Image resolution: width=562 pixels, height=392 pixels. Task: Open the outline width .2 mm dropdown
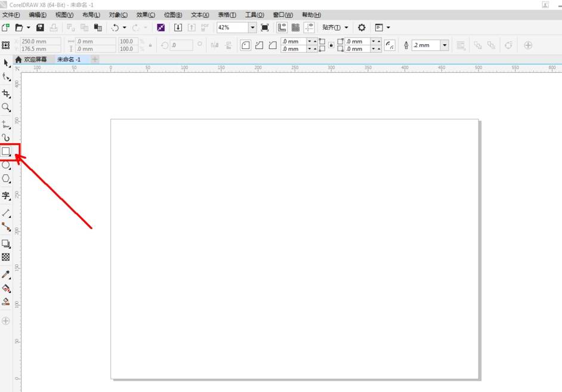(x=444, y=45)
